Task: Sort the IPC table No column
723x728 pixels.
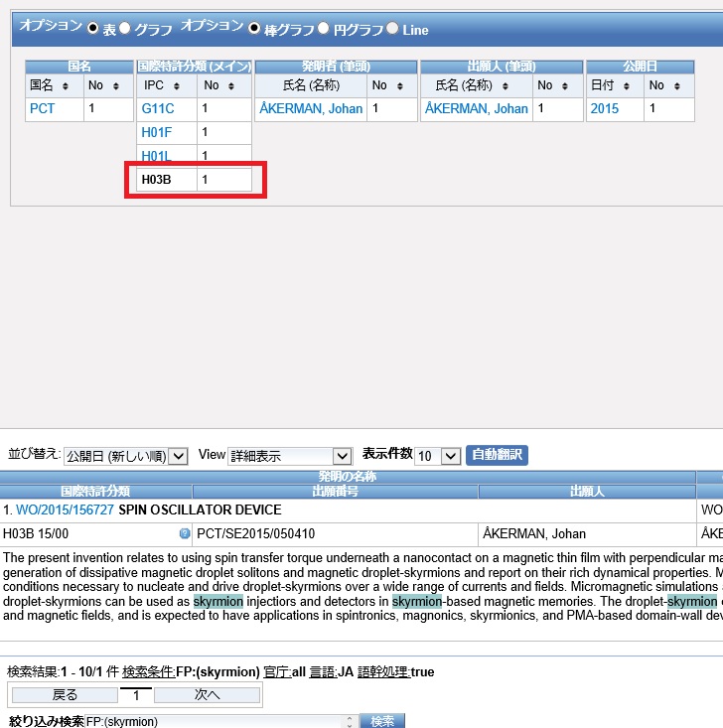Action: point(231,85)
